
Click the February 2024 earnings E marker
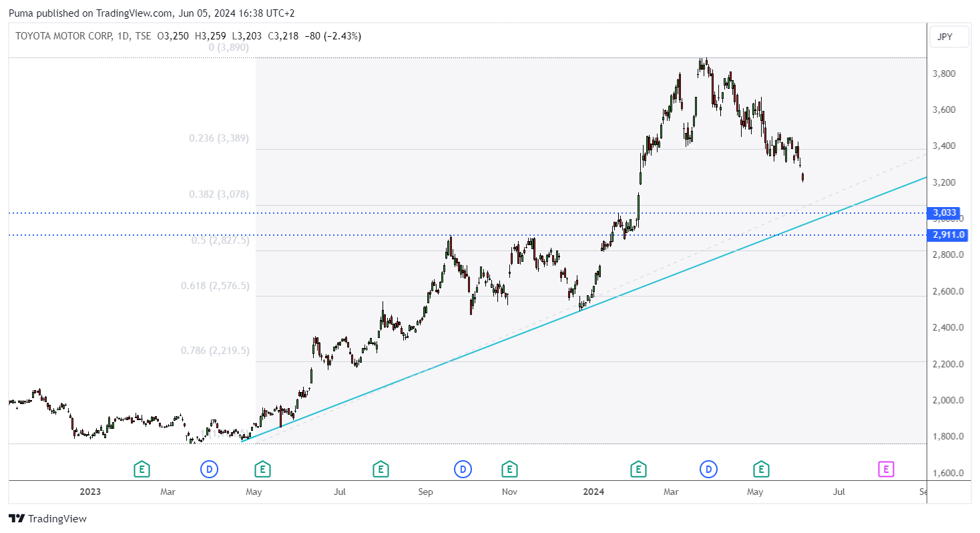638,470
